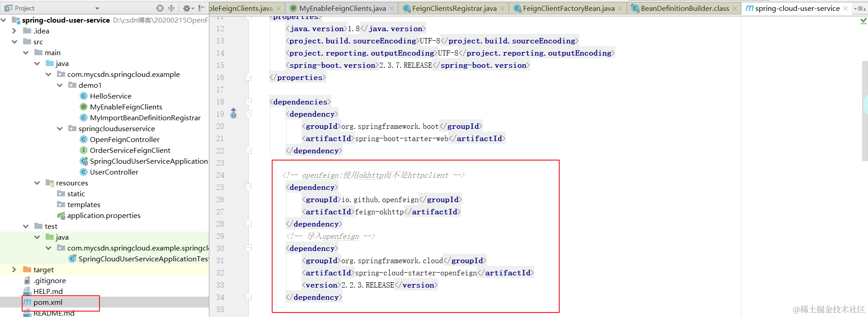Click the green inspection checkmark indicator

(x=863, y=21)
